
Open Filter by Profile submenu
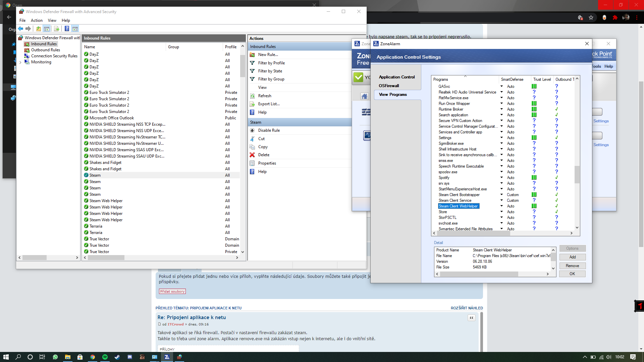[271, 63]
